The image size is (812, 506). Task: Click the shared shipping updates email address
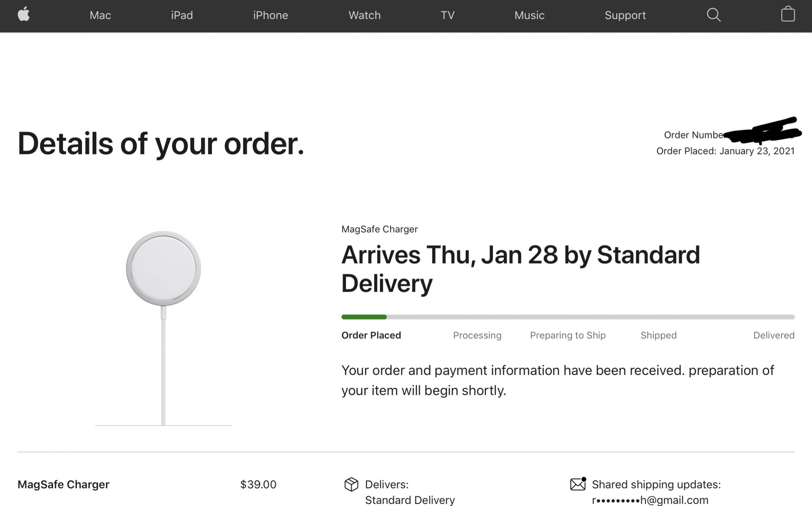tap(650, 500)
